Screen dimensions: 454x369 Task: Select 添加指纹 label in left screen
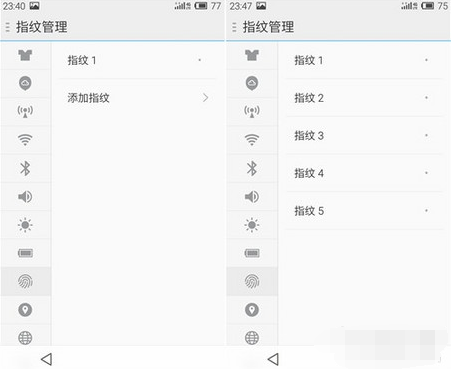click(88, 98)
